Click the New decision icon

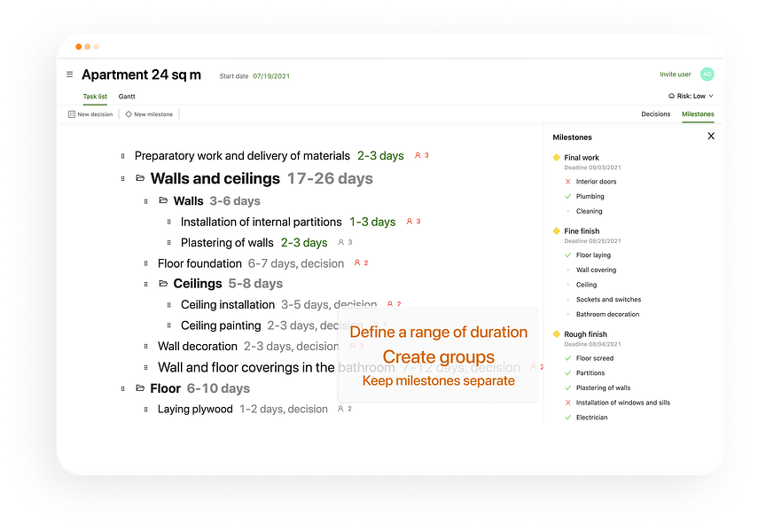click(x=72, y=114)
